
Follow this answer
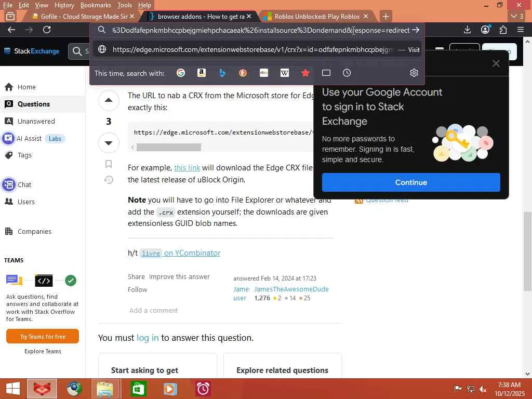137,290
